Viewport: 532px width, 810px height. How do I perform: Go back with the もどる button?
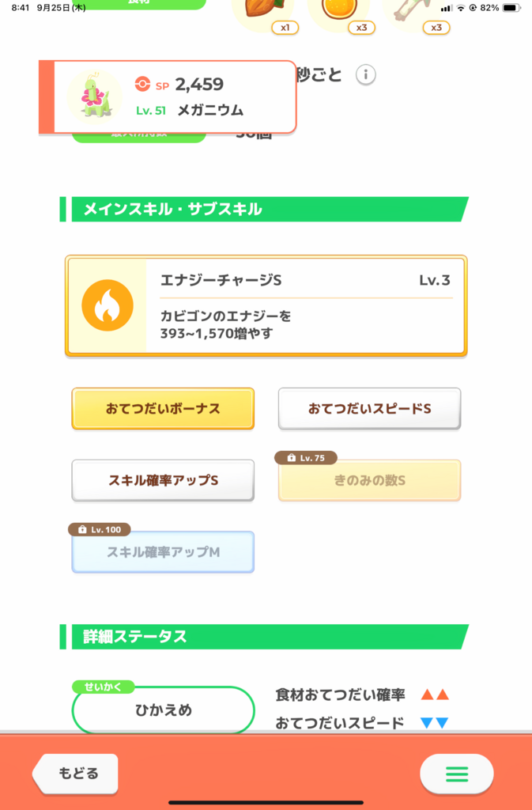(76, 773)
